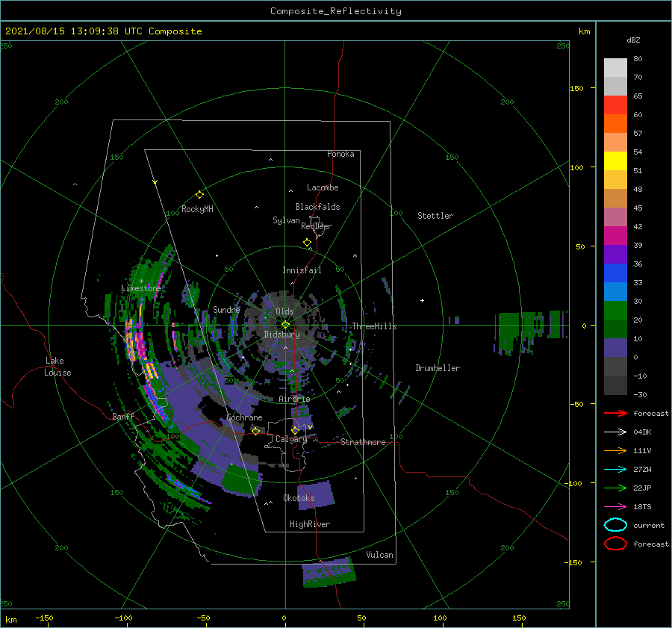Image resolution: width=672 pixels, height=628 pixels.
Task: Click the yellow diamond marker near RockyMH
Action: (x=199, y=195)
